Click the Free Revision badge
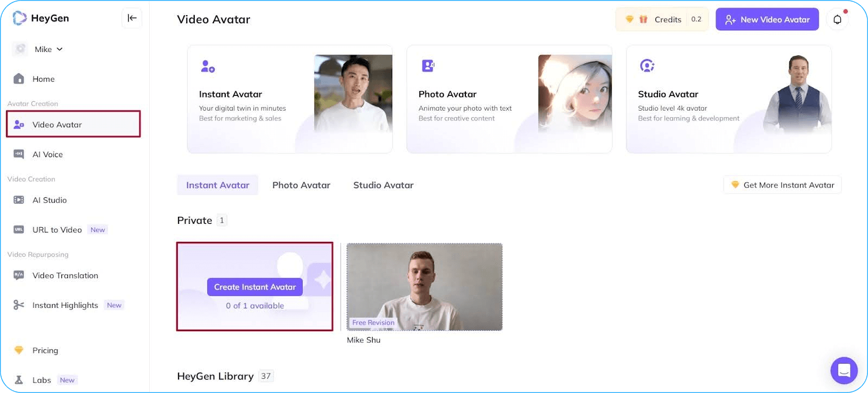 pos(373,323)
